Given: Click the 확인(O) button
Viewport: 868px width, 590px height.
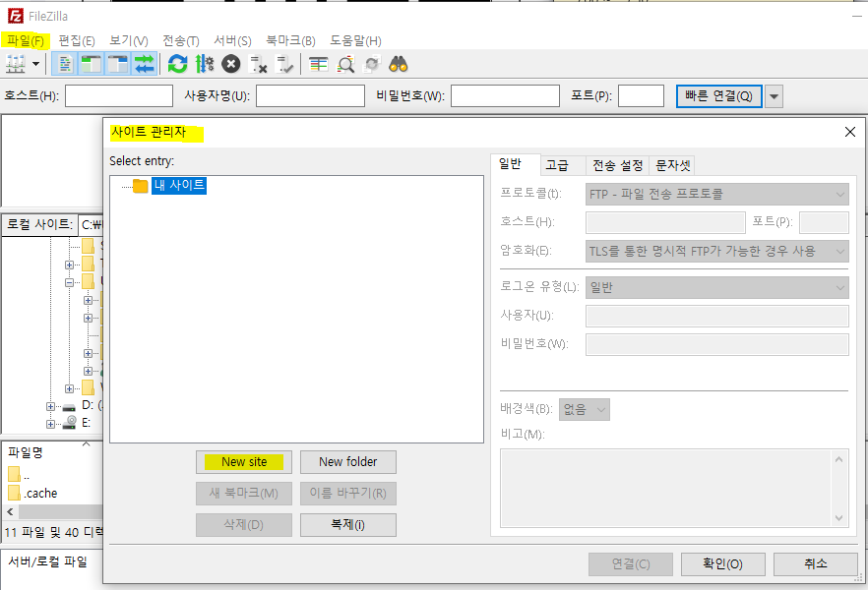Looking at the screenshot, I should pos(723,564).
